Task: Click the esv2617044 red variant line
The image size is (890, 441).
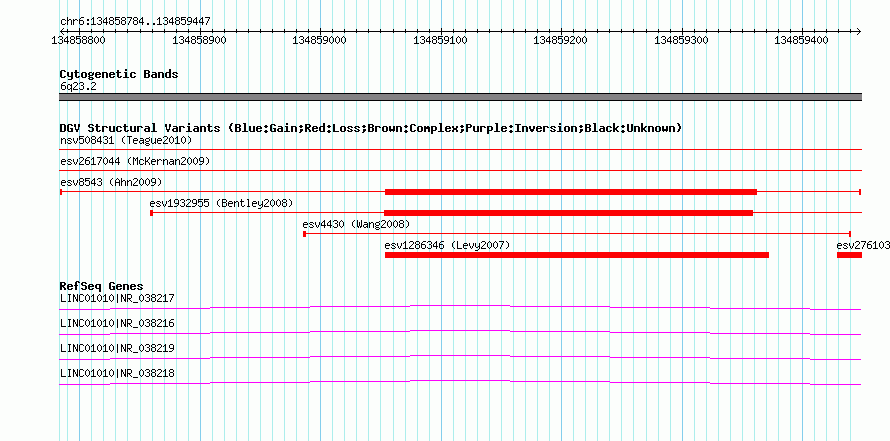Action: point(460,170)
